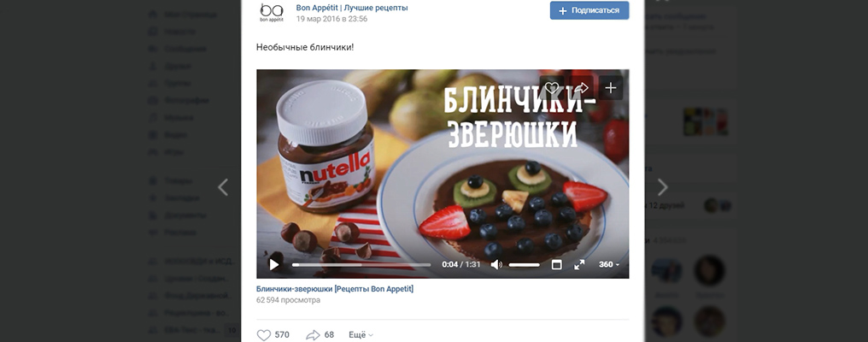Open Bon Appétit | Лучшие рецепты community link
This screenshot has height=342, width=868.
[x=352, y=8]
